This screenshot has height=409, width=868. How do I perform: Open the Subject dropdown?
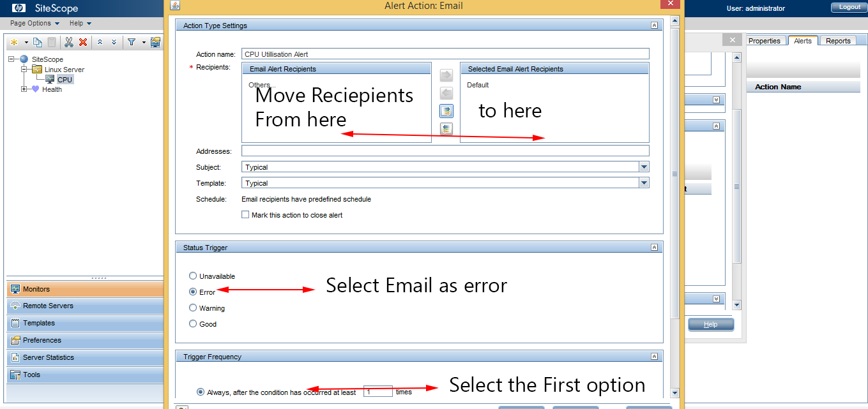coord(644,167)
